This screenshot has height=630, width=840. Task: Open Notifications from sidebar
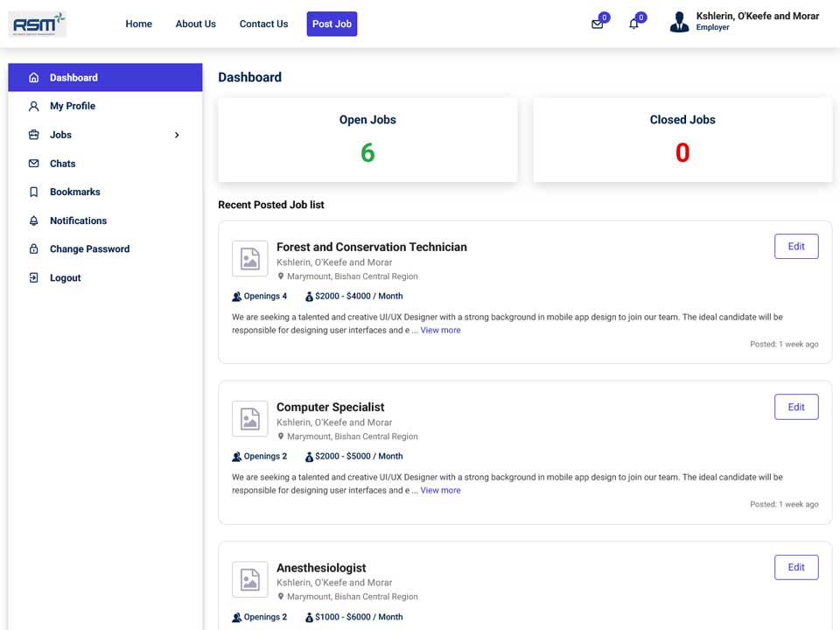tap(105, 220)
